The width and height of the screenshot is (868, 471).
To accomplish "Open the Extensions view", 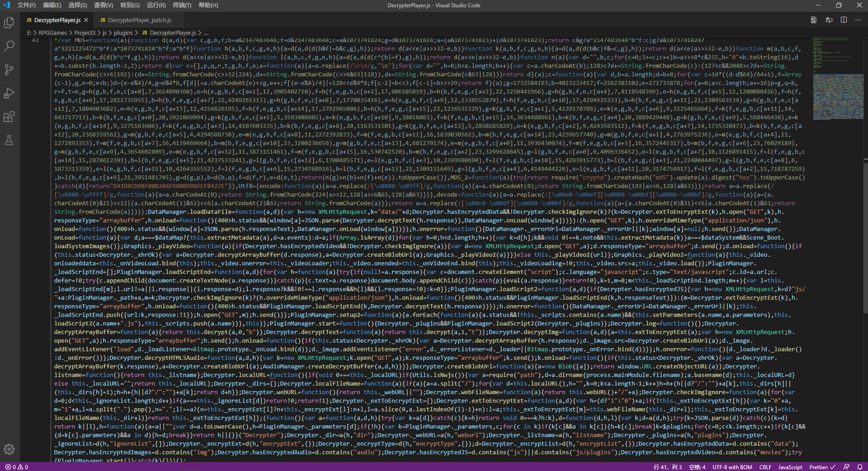I will point(9,117).
